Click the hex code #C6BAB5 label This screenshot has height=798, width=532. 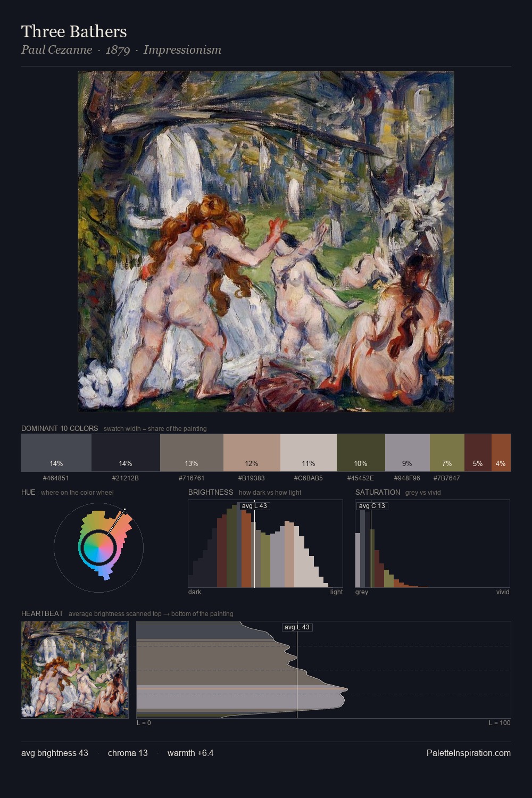point(309,478)
